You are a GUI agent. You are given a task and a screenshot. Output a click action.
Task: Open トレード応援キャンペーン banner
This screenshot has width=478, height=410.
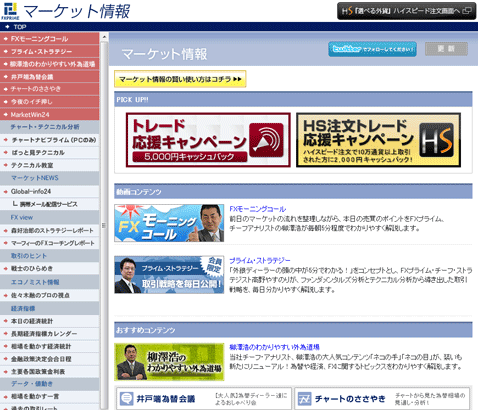click(x=208, y=140)
